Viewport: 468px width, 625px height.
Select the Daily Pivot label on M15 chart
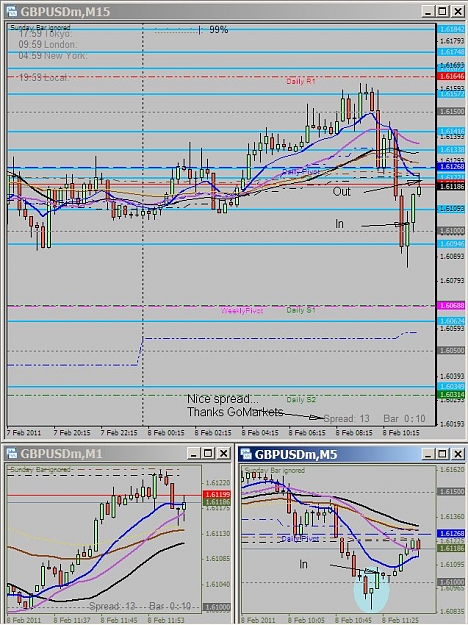301,171
